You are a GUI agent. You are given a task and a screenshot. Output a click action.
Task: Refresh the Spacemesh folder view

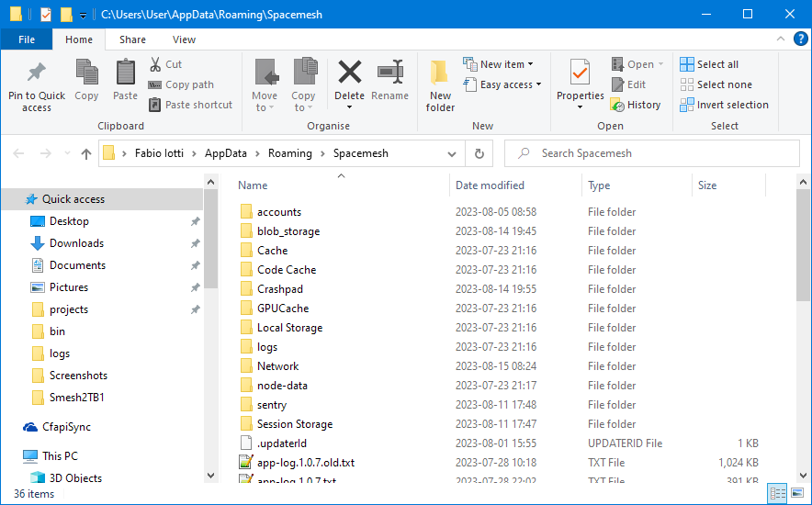click(x=479, y=153)
